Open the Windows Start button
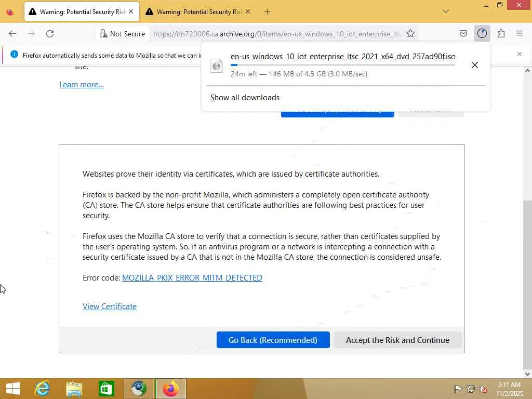 point(13,389)
